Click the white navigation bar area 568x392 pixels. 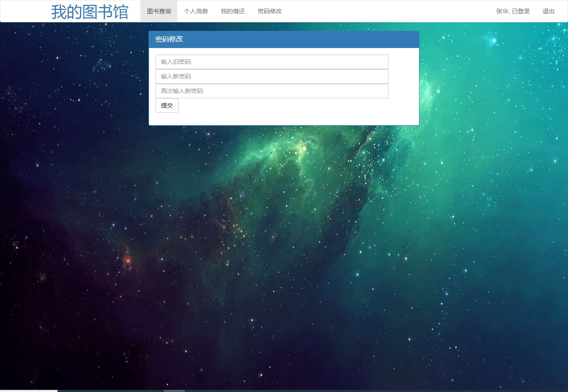click(365, 11)
